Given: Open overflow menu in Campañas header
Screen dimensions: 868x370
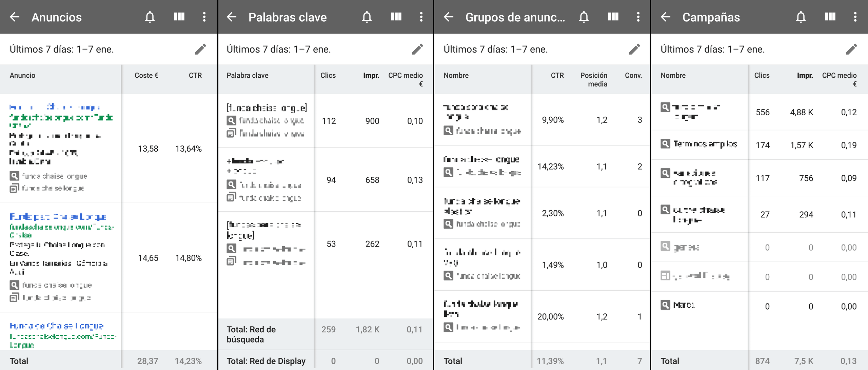Looking at the screenshot, I should 855,17.
